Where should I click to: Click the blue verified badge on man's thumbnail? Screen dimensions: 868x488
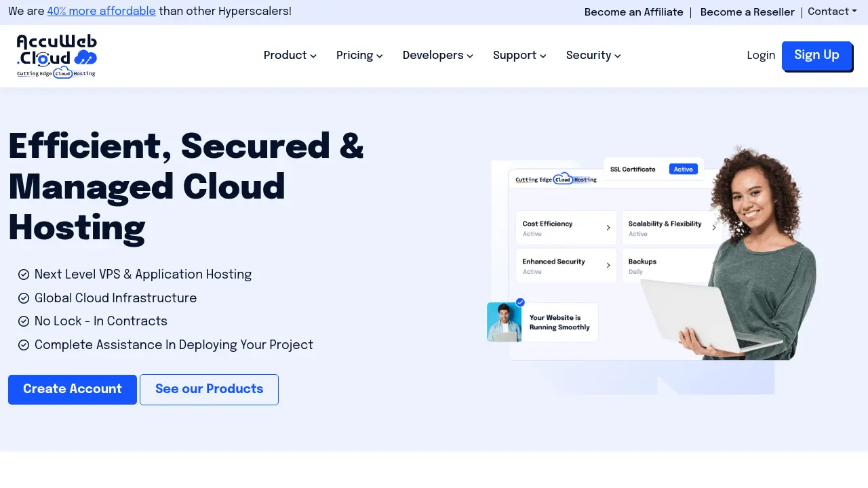tap(520, 302)
